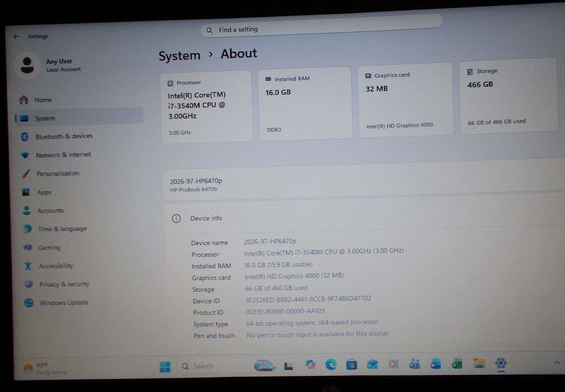Click System in the breadcrumb heading

click(179, 56)
